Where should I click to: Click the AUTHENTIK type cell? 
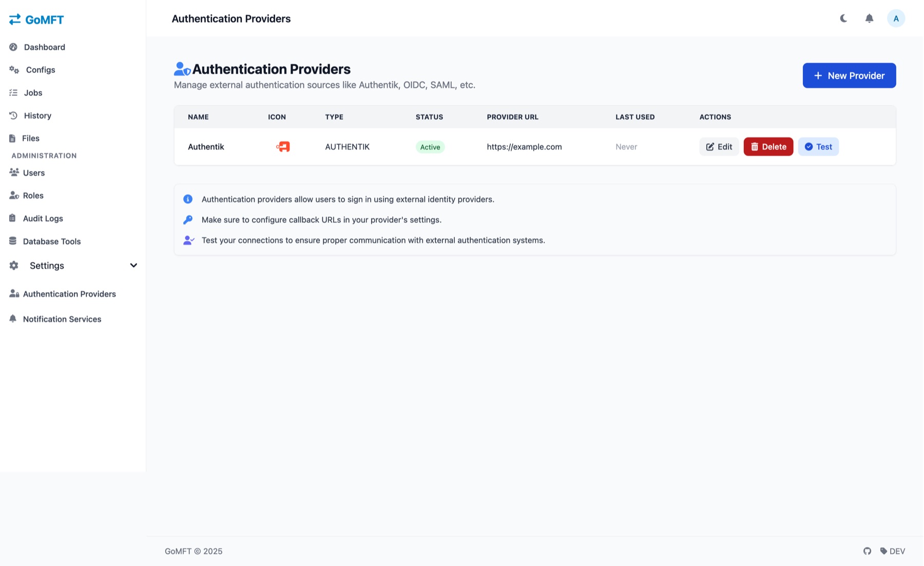347,146
